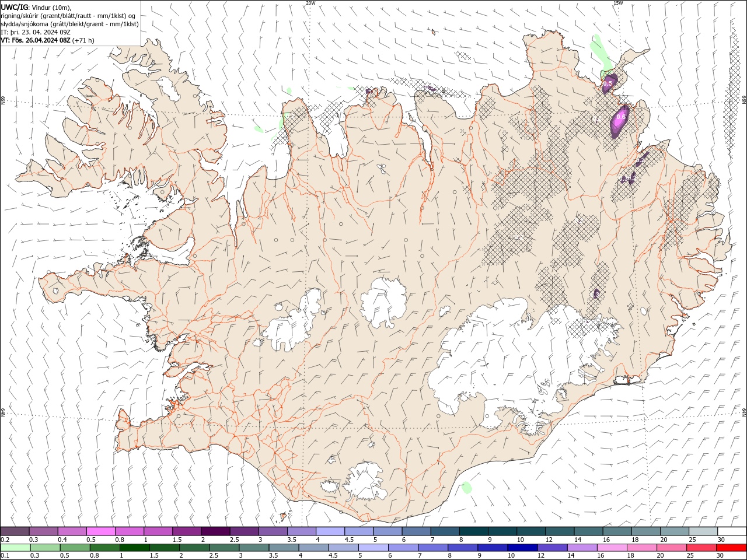Click the initial time 'IT: þri. 23. 04. 2024 09Z'
Image resolution: width=747 pixels, height=560 pixels.
36,32
